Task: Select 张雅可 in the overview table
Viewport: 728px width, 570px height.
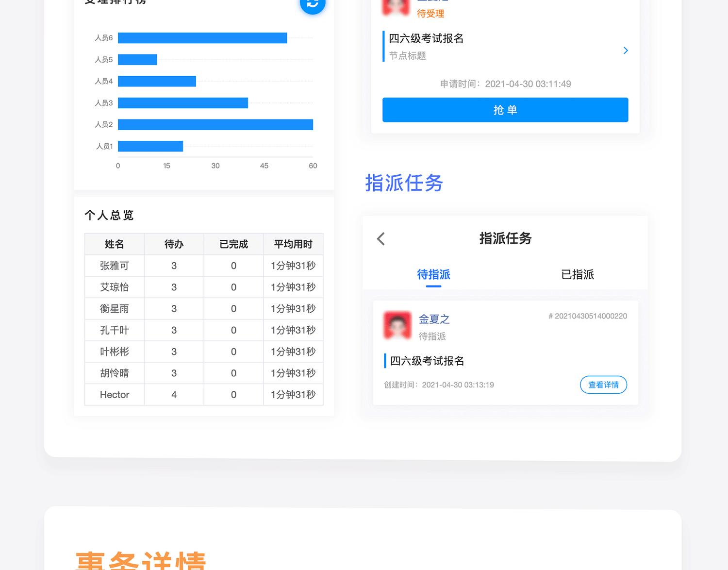Action: 115,266
